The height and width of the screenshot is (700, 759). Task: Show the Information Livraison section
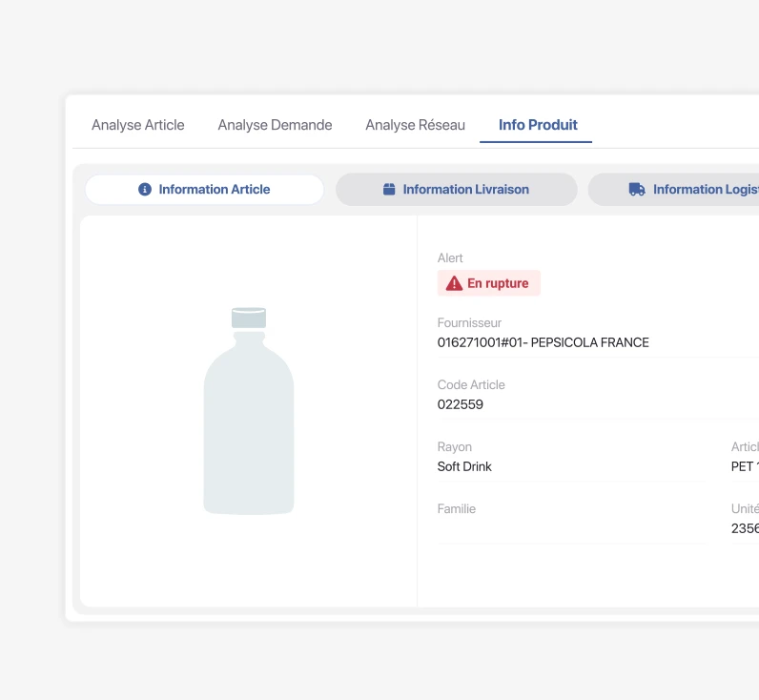click(x=465, y=190)
